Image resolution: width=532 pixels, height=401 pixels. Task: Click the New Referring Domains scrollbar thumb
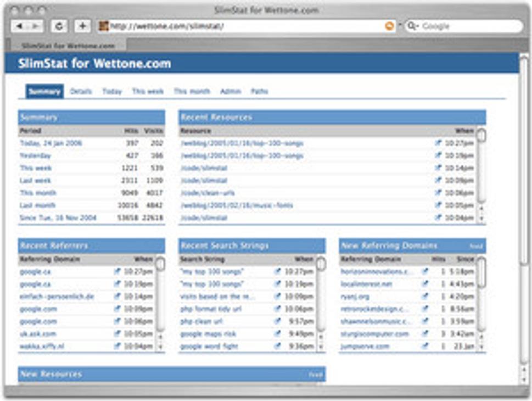coord(481,272)
